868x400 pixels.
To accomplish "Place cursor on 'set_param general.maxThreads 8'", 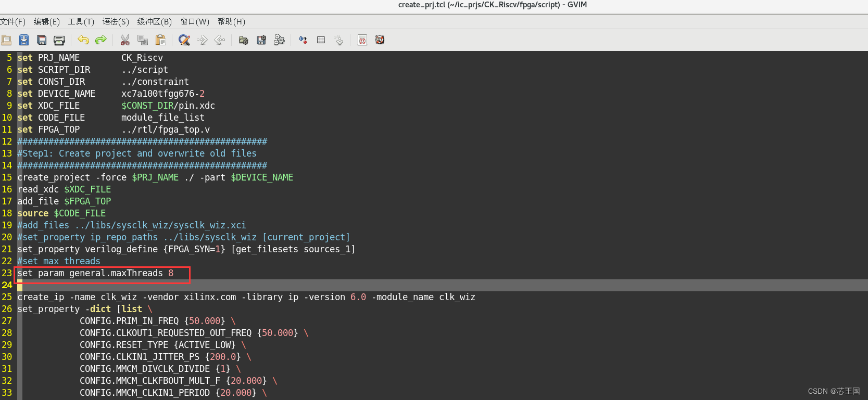I will pyautogui.click(x=95, y=273).
